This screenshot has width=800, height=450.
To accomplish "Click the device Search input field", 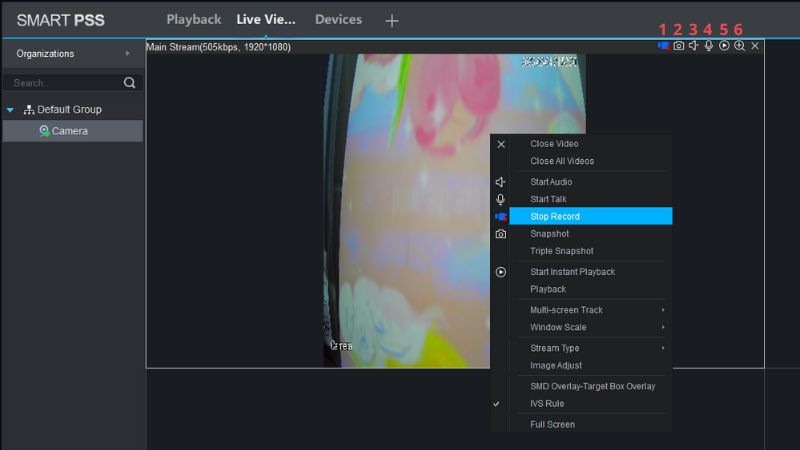I will (x=62, y=83).
